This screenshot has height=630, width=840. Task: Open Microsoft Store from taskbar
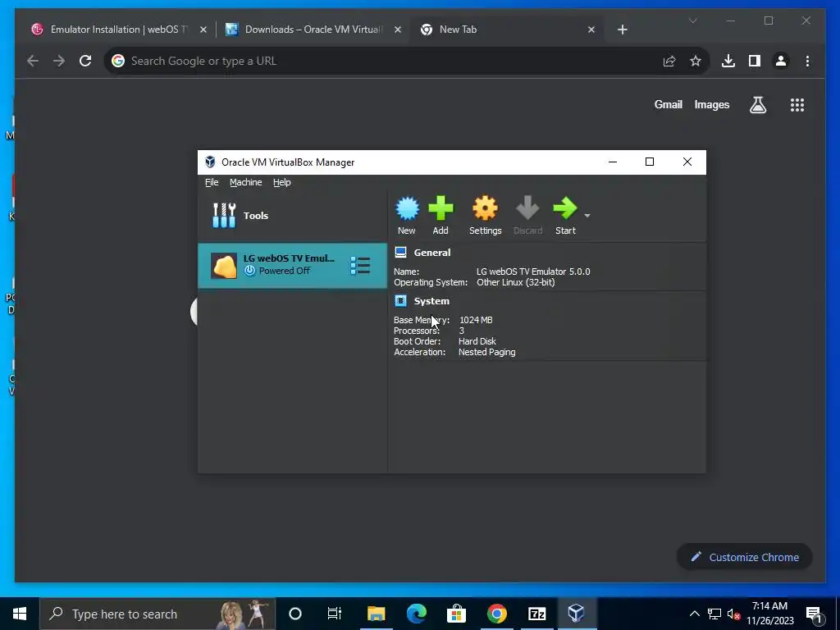pyautogui.click(x=456, y=614)
